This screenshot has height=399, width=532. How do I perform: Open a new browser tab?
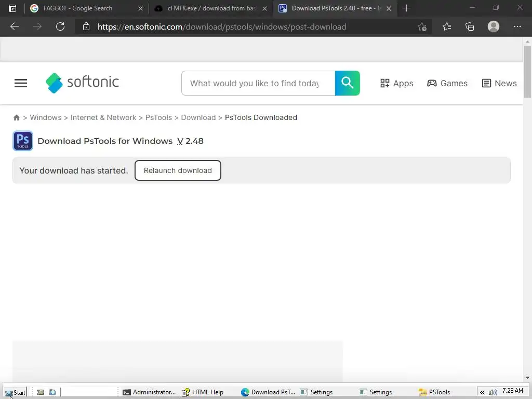tap(406, 8)
